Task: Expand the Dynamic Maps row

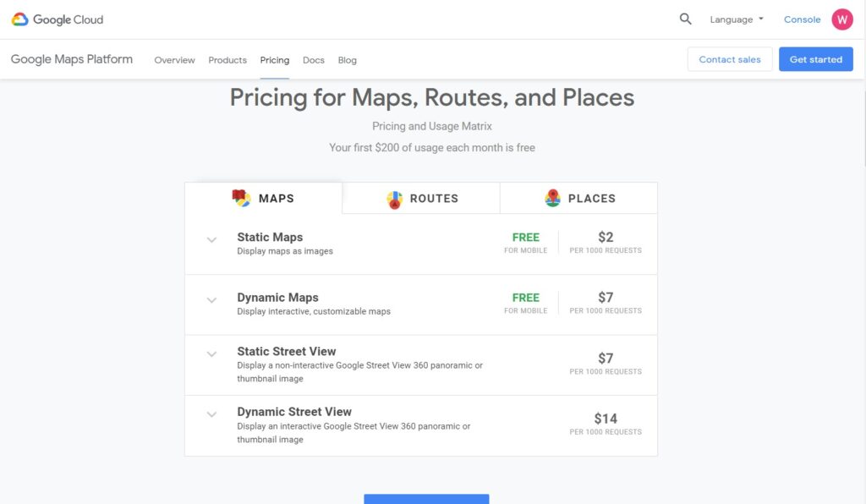Action: (211, 300)
